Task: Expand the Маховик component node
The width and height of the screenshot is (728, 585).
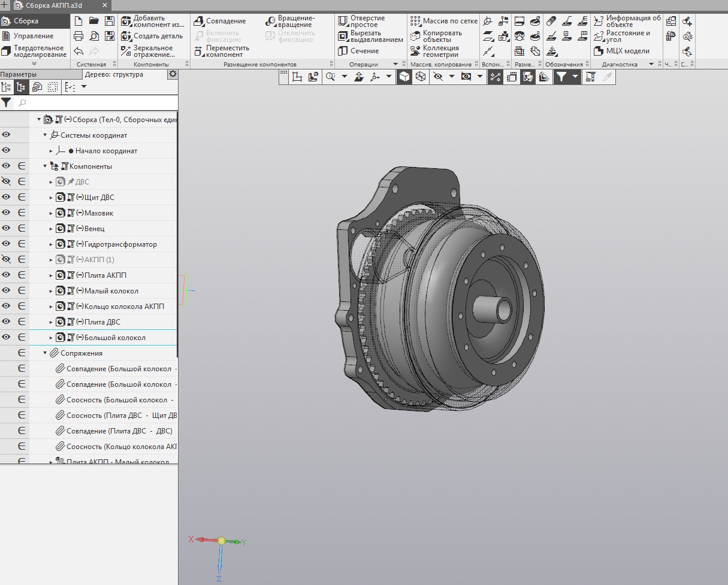Action: [x=52, y=213]
